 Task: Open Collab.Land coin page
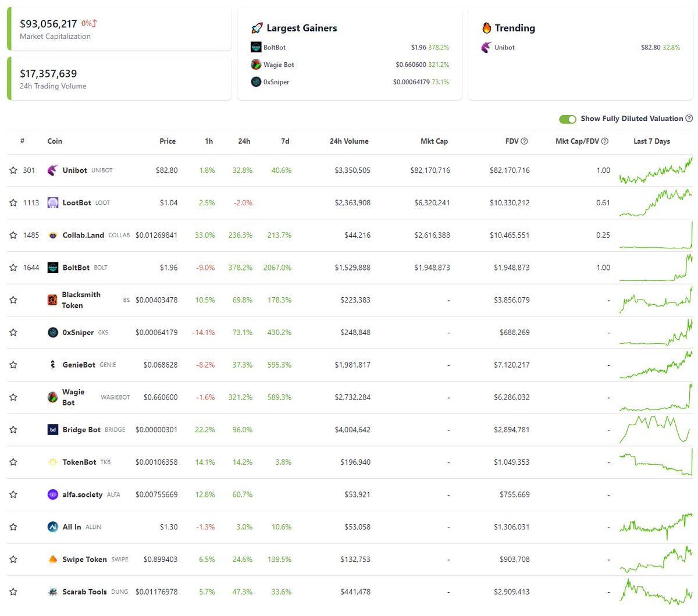83,236
